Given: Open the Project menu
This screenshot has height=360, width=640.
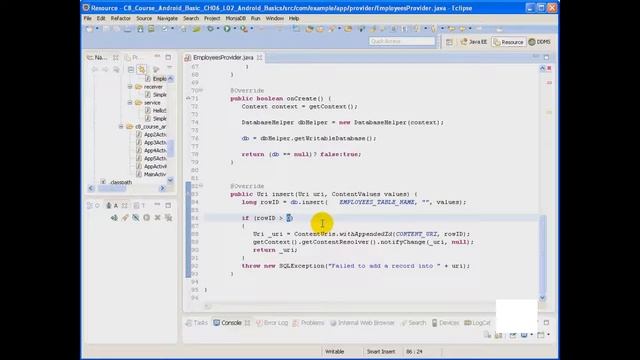Looking at the screenshot, I should [212, 18].
